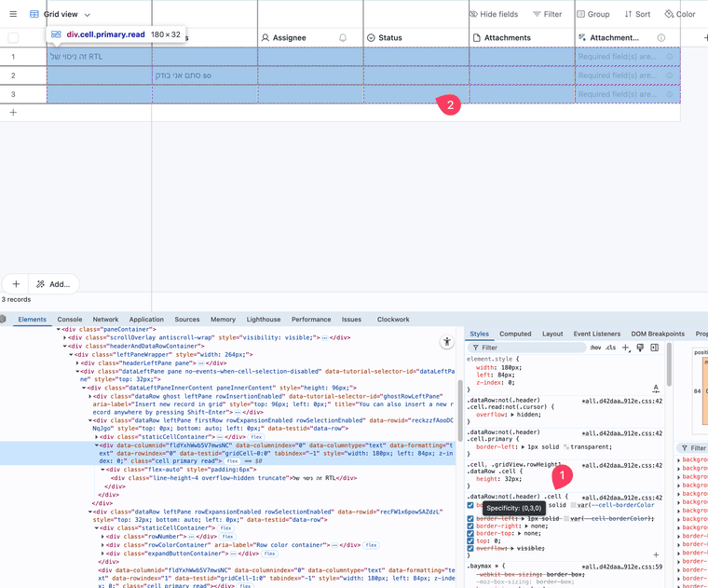The image size is (708, 588).
Task: Click the bell icon in Assignee column header
Action: pos(343,38)
